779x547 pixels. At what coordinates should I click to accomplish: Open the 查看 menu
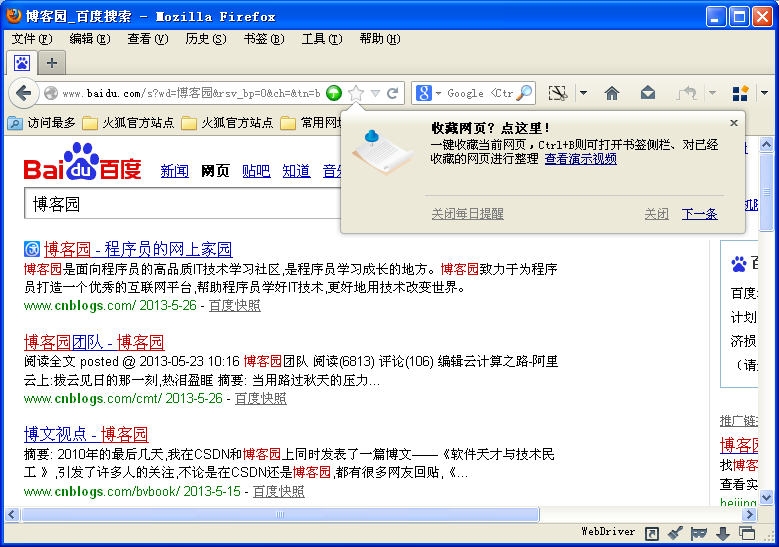point(148,39)
